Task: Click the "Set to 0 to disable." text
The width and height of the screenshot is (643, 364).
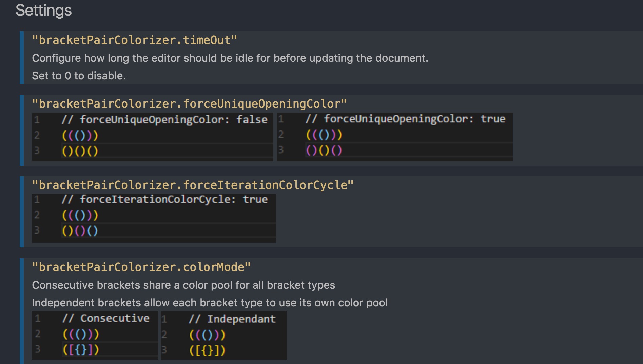Action: (79, 76)
